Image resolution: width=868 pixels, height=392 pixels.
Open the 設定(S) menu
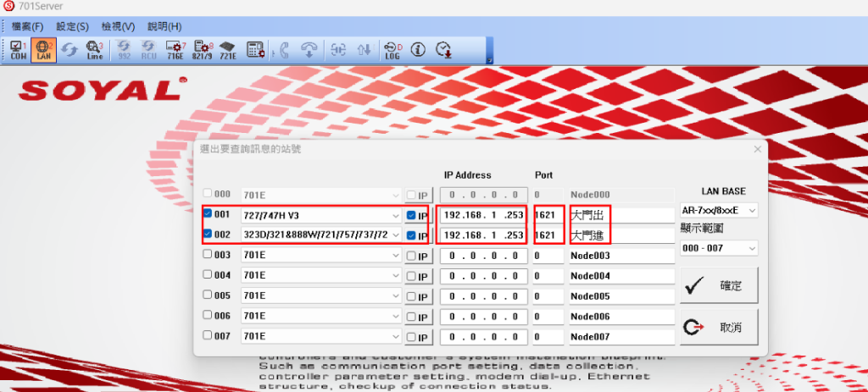point(73,26)
